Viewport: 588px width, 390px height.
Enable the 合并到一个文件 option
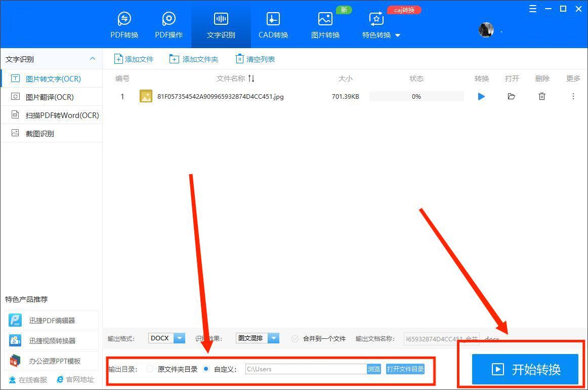click(295, 339)
